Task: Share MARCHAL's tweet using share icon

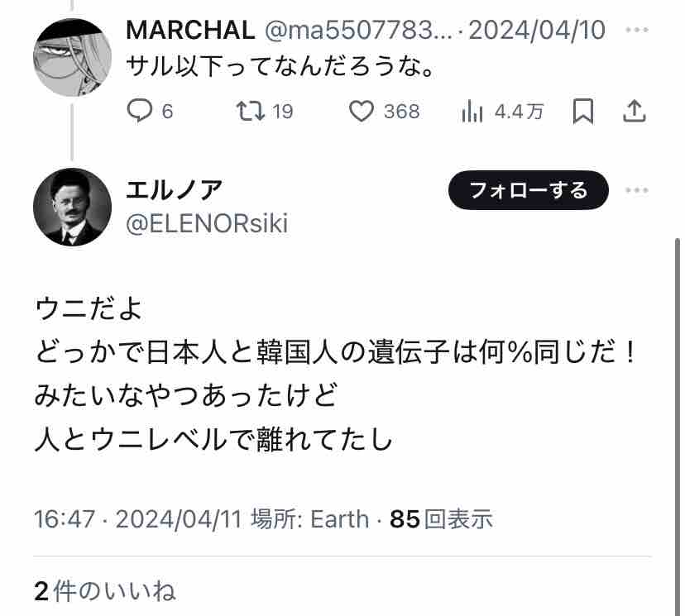Action: tap(634, 111)
